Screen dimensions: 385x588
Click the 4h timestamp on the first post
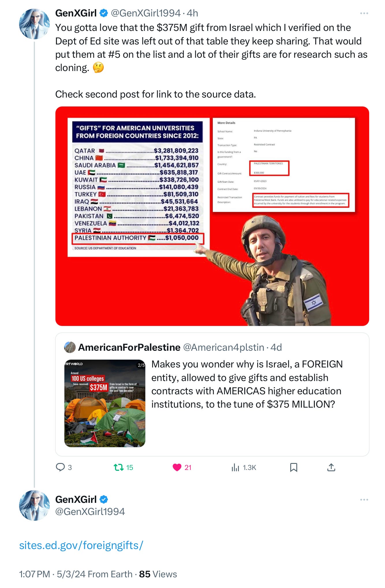click(192, 13)
